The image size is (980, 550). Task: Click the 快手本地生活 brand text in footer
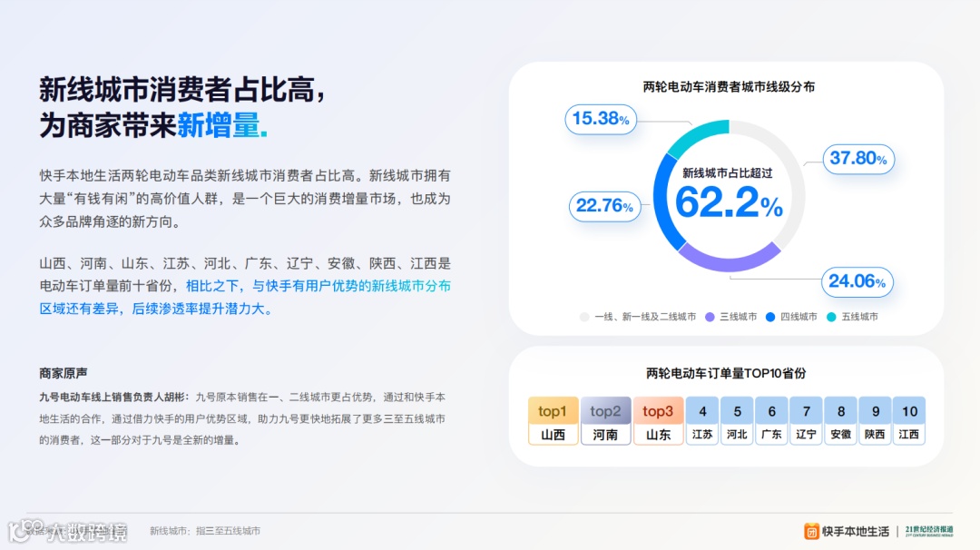click(856, 531)
